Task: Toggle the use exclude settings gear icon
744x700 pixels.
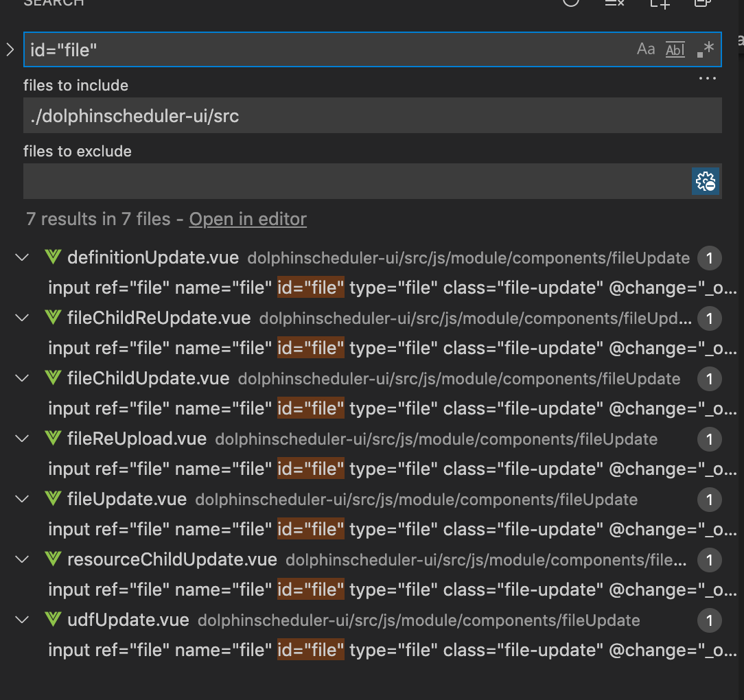Action: 706,181
